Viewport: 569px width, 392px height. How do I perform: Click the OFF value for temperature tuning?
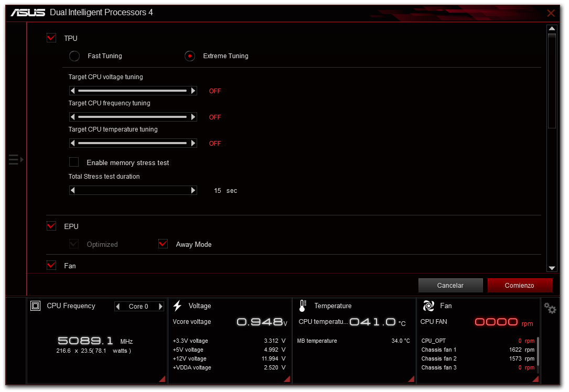coord(215,144)
